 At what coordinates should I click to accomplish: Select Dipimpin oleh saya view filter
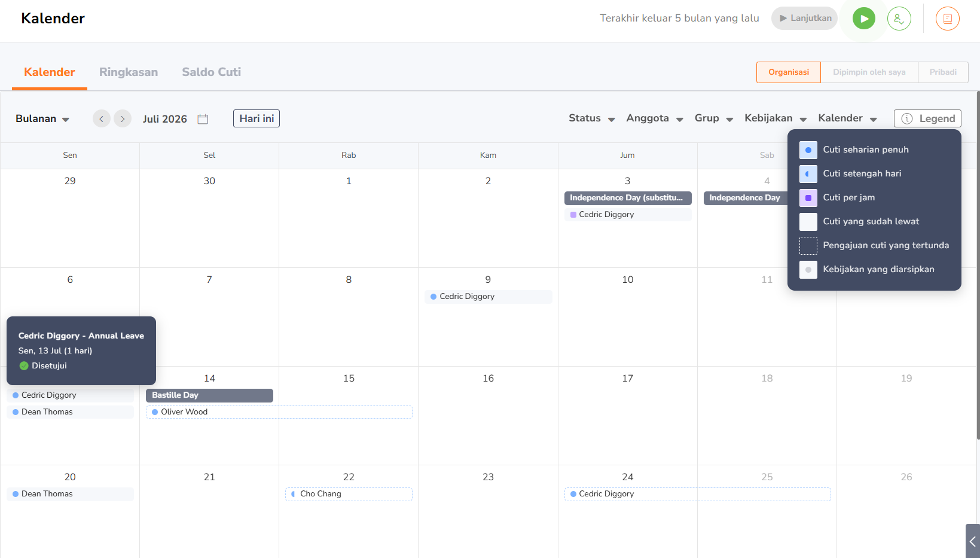click(869, 72)
